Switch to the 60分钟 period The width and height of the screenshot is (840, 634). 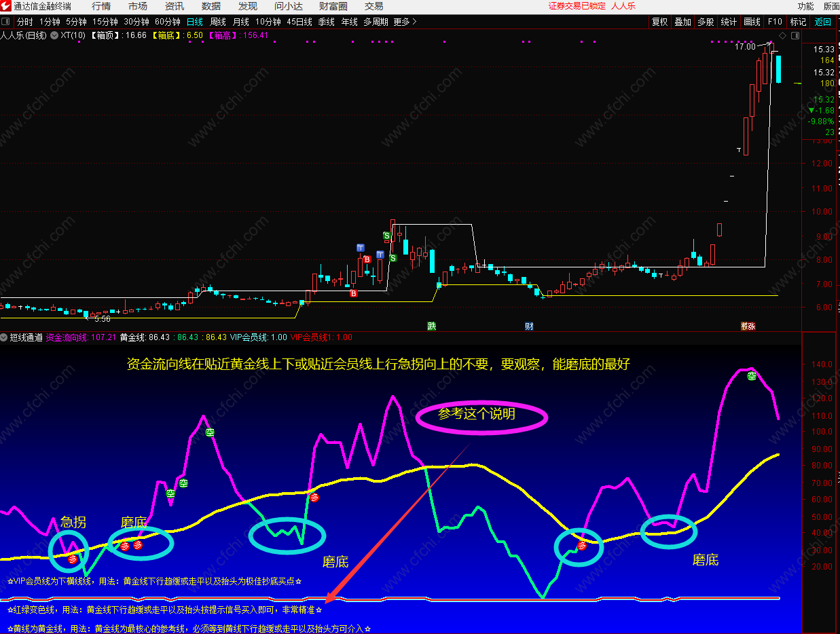click(x=168, y=22)
